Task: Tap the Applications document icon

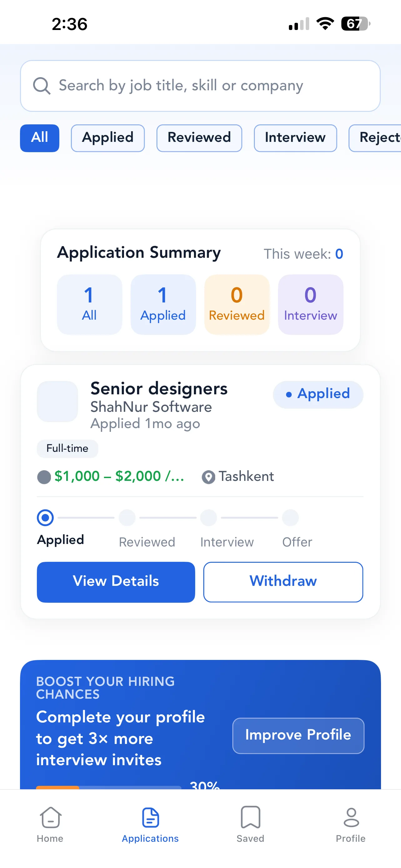Action: pyautogui.click(x=151, y=817)
